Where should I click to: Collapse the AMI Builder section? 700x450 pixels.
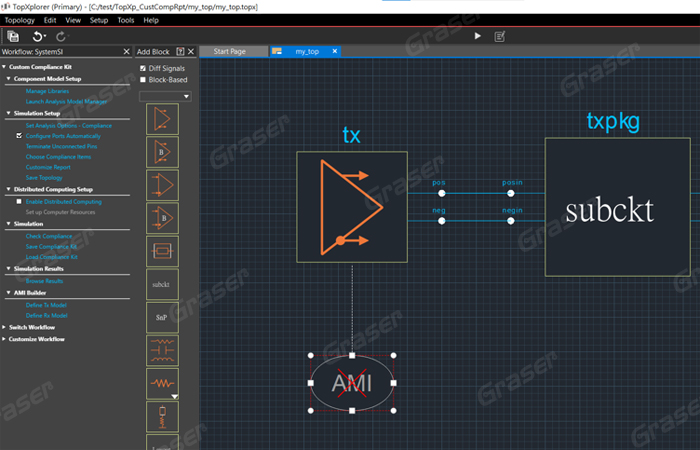click(8, 293)
